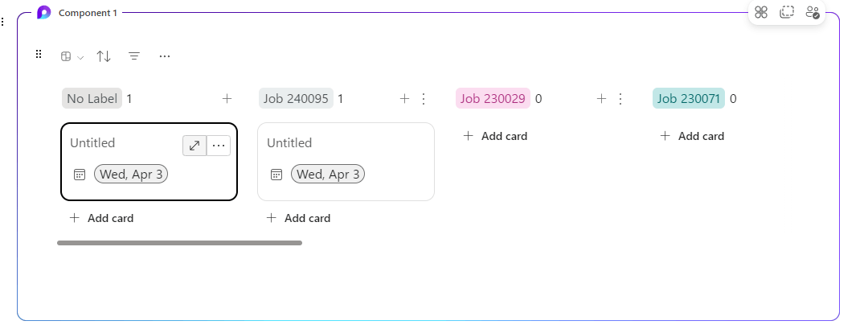Click the people sharing icon at top right
Viewport: 868px width, 325px height.
coord(813,12)
